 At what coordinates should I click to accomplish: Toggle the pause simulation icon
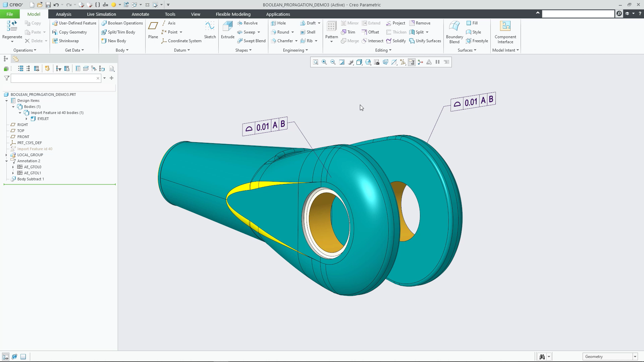438,62
